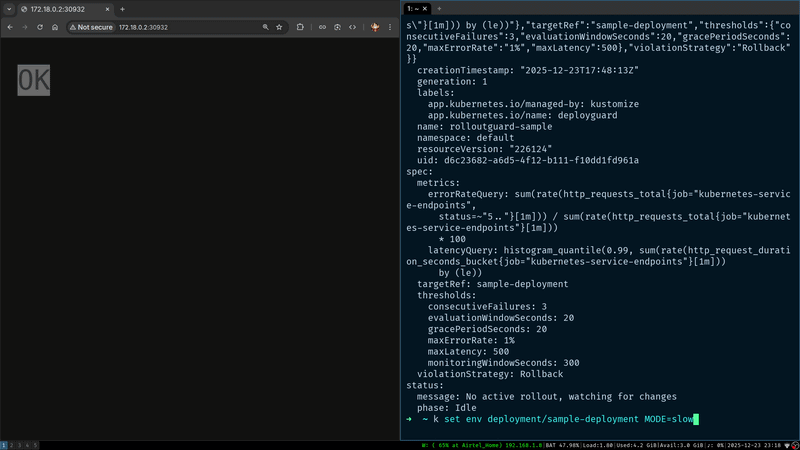This screenshot has height=450, width=800.
Task: Click the line 'targetRef: sample-deployment' in spec
Action: [492, 284]
